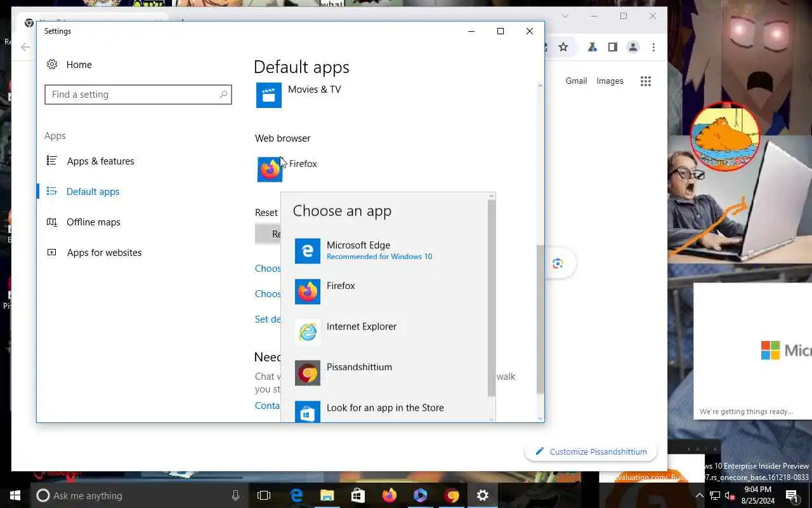Click the Offline maps map icon
Viewport: 812px width, 508px height.
(52, 222)
